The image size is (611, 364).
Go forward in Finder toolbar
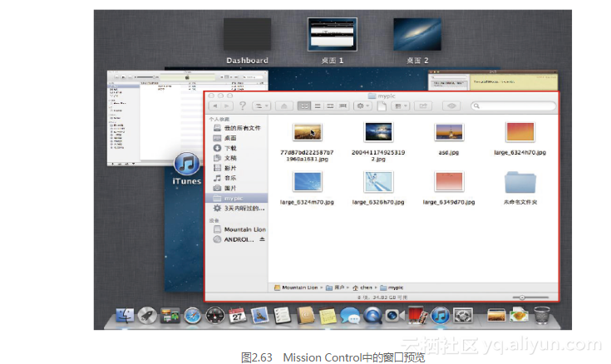pyautogui.click(x=227, y=106)
